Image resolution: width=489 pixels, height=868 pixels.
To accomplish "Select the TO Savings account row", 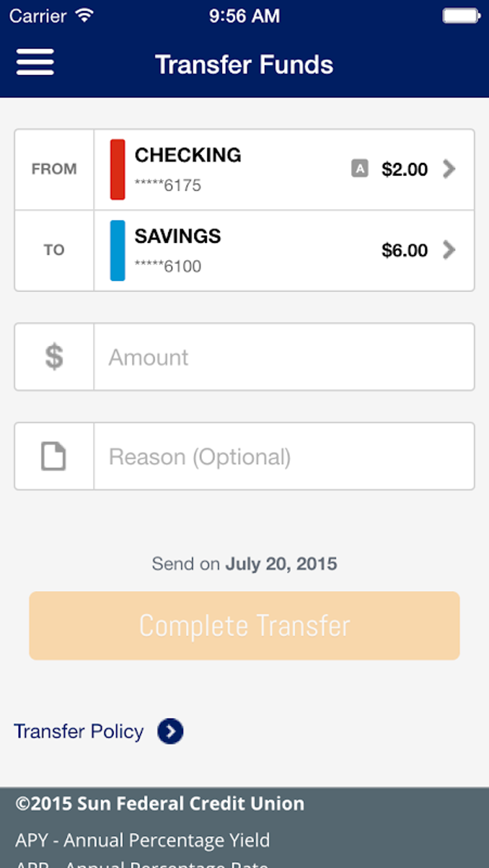I will pyautogui.click(x=240, y=250).
